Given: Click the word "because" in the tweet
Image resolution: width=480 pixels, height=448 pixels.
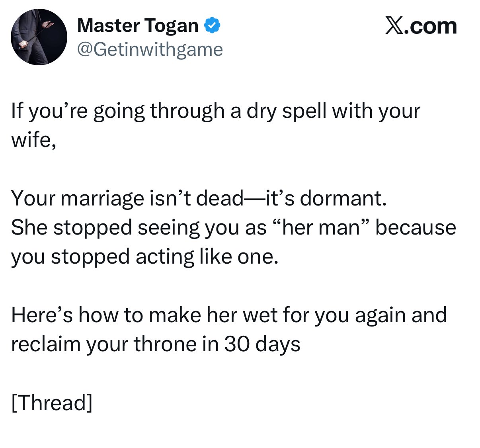Looking at the screenshot, I should [x=416, y=227].
